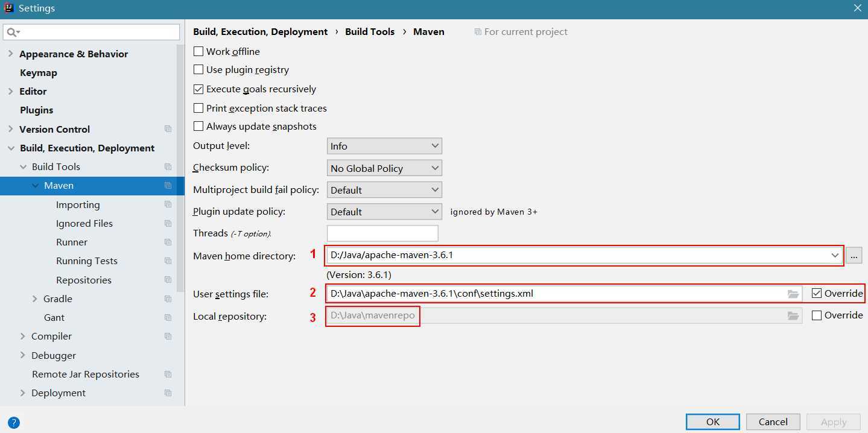Click the project-level icon beside Runner

[x=168, y=242]
